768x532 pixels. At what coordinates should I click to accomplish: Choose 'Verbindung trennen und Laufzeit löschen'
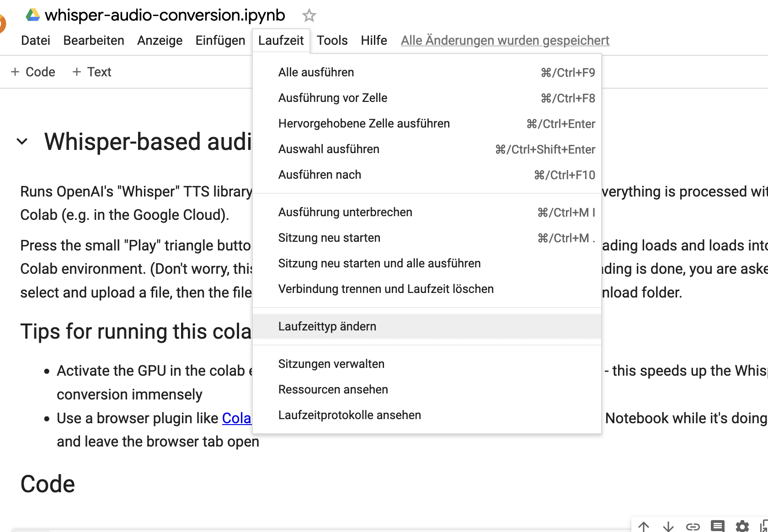(x=427, y=289)
